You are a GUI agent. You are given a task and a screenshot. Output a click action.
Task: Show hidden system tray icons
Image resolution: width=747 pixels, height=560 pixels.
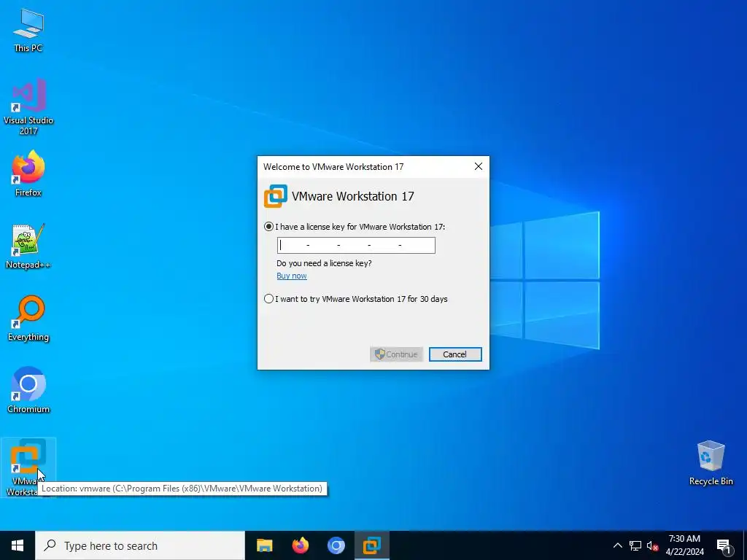[617, 545]
